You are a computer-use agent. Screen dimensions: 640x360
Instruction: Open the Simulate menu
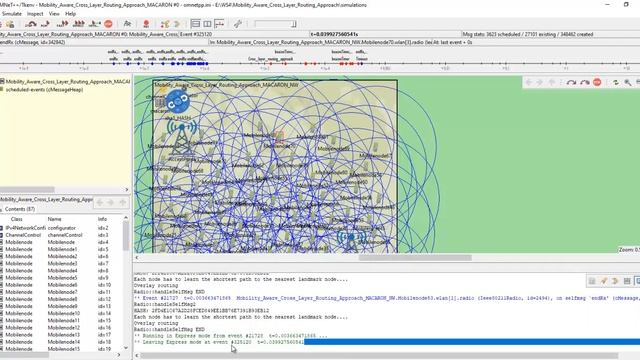coord(11,13)
